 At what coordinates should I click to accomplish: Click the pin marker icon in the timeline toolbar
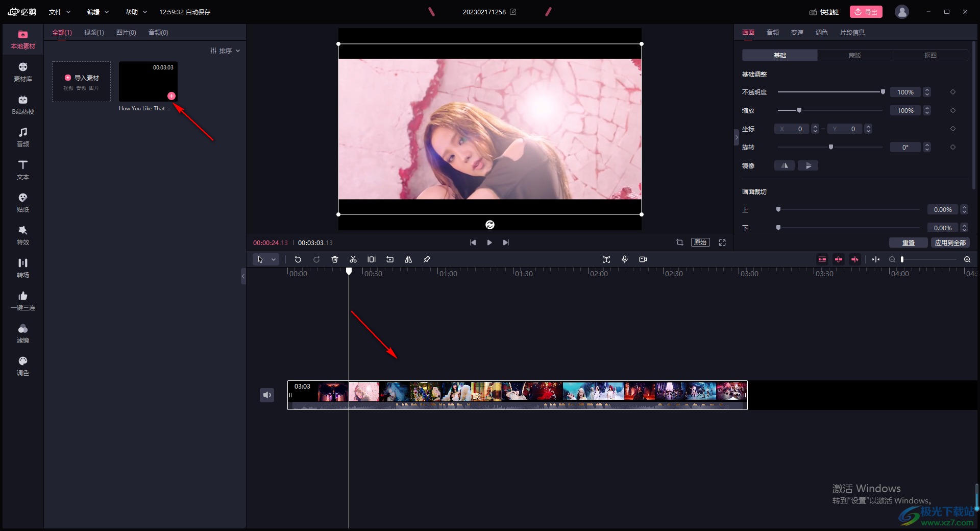pos(427,259)
